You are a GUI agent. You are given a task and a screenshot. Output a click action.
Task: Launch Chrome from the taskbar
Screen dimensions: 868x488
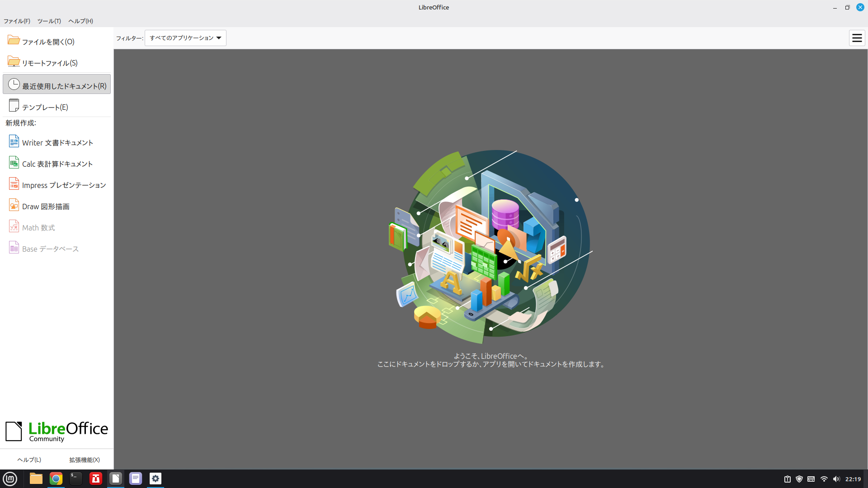(56, 479)
